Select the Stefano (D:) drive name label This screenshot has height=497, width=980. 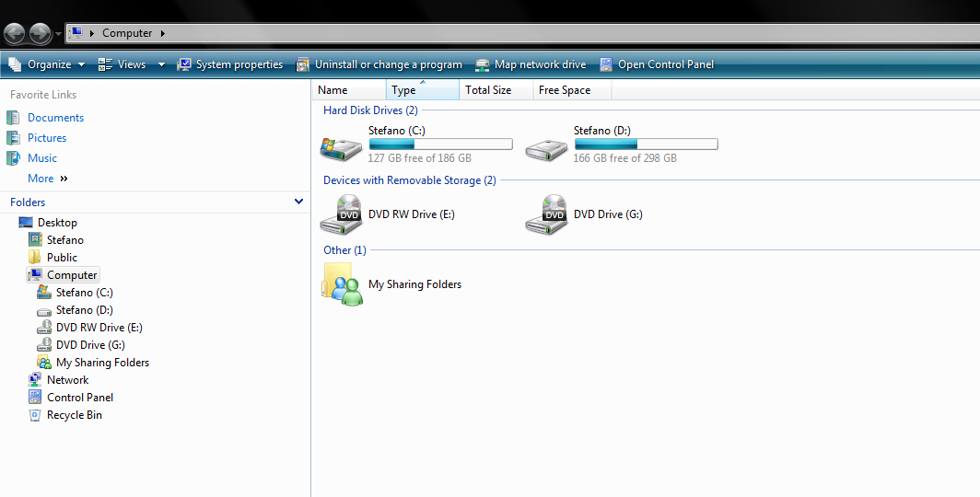pos(601,131)
